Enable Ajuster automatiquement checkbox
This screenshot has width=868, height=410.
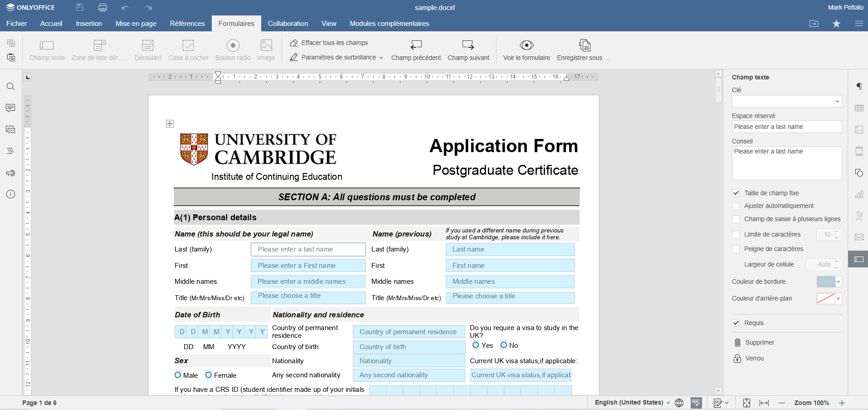pos(736,206)
